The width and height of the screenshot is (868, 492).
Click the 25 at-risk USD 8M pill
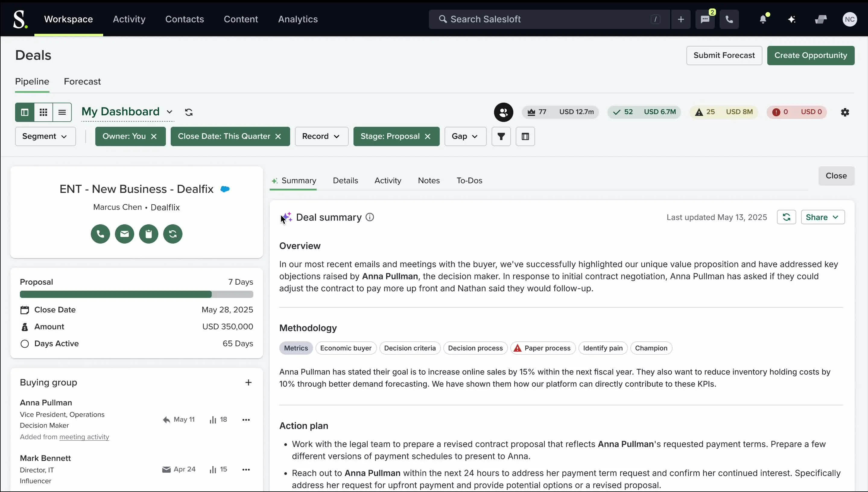pos(723,112)
